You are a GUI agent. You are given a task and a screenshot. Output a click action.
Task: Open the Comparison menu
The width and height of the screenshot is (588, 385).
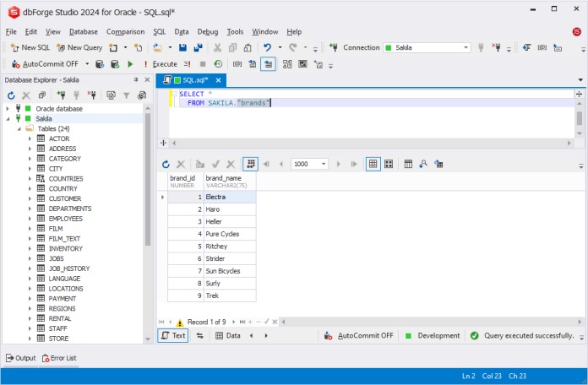pos(125,32)
